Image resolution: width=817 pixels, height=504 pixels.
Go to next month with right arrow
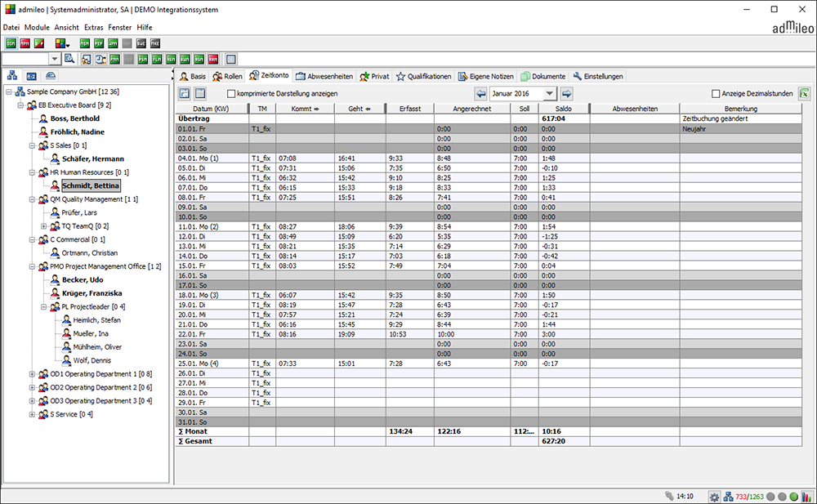pos(566,94)
